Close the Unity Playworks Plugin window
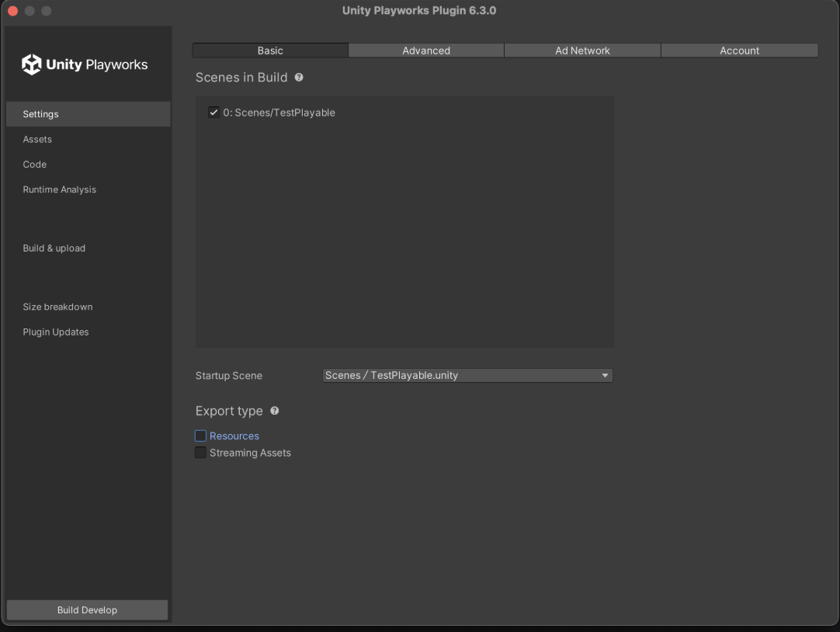Screen dimensions: 840x632 point(13,11)
